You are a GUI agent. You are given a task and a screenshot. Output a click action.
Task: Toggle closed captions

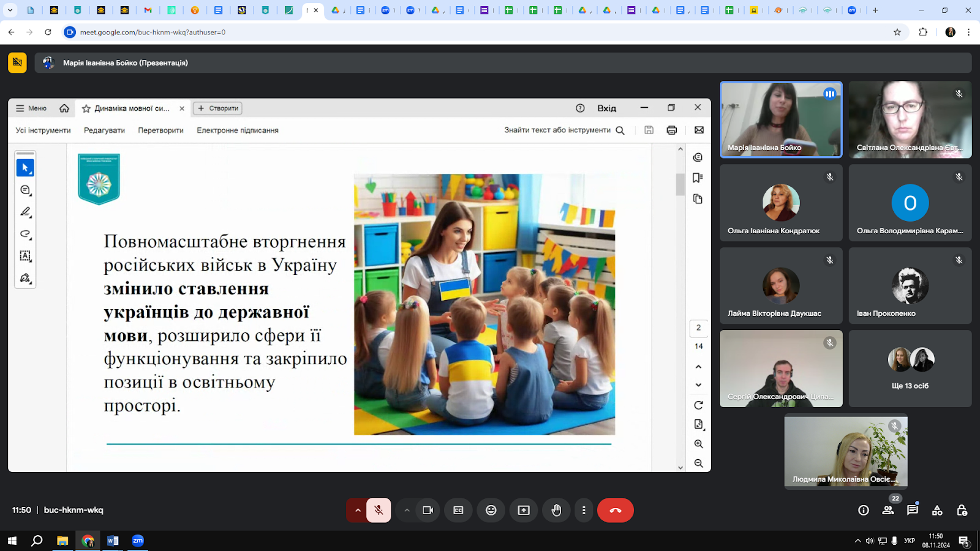coord(458,510)
